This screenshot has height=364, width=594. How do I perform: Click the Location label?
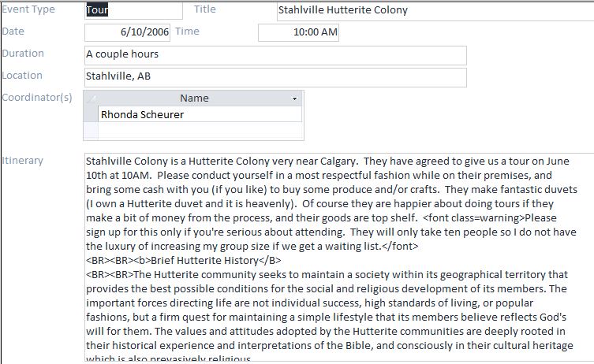click(22, 76)
